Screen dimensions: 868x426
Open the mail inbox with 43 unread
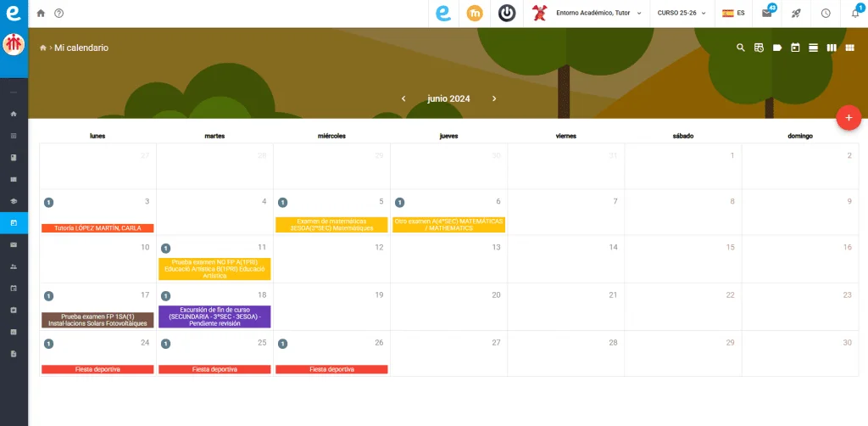coord(767,14)
